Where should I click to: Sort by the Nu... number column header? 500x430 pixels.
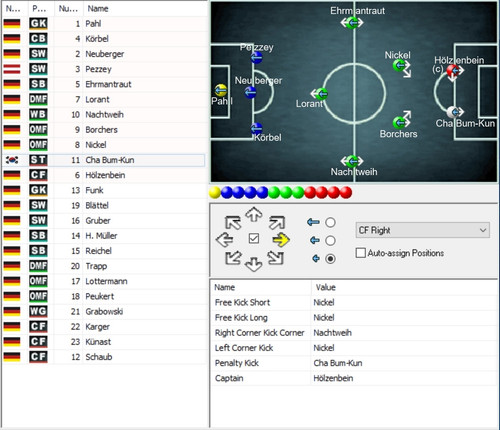68,9
